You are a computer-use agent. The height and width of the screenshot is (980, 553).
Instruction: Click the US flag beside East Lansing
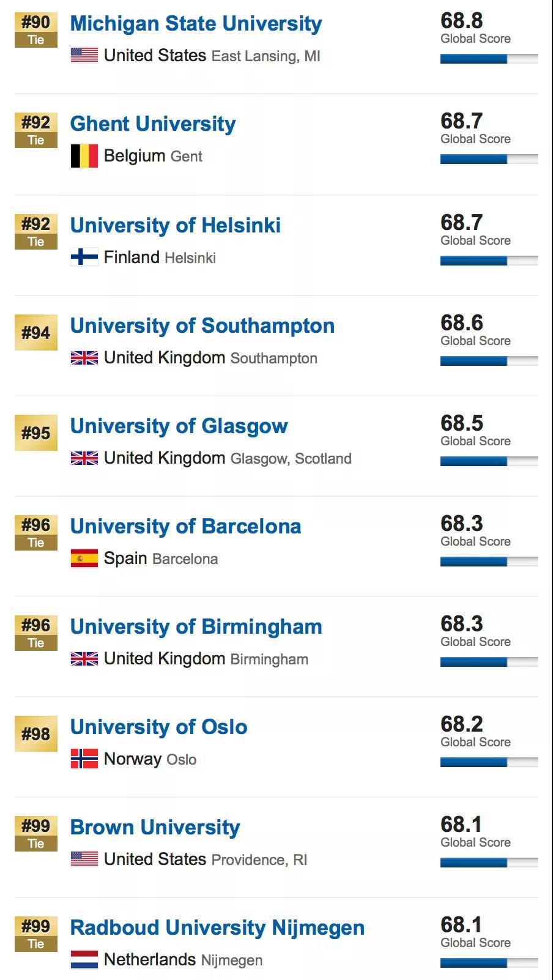(84, 55)
